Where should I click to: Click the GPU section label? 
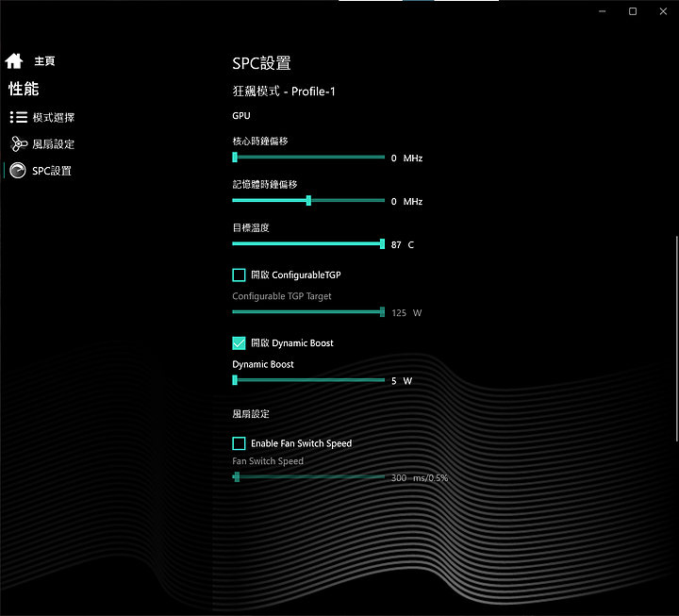[241, 116]
